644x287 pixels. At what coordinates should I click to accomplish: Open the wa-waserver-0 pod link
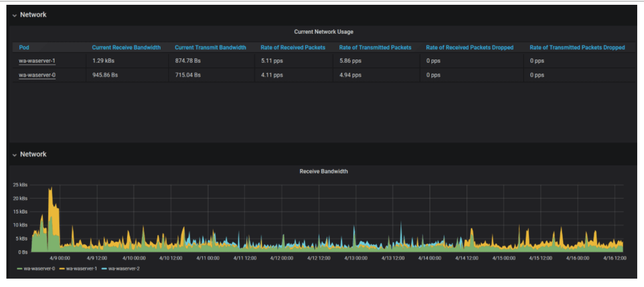tap(37, 75)
